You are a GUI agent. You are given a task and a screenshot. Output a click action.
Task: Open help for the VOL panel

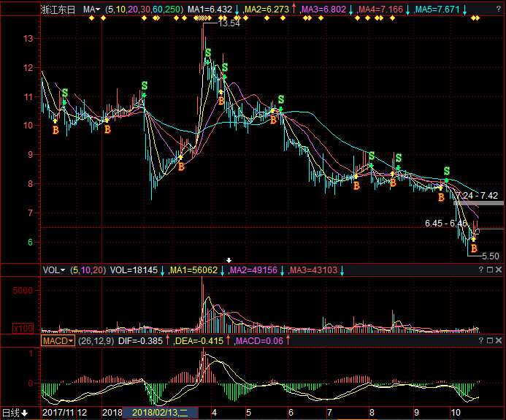481,270
